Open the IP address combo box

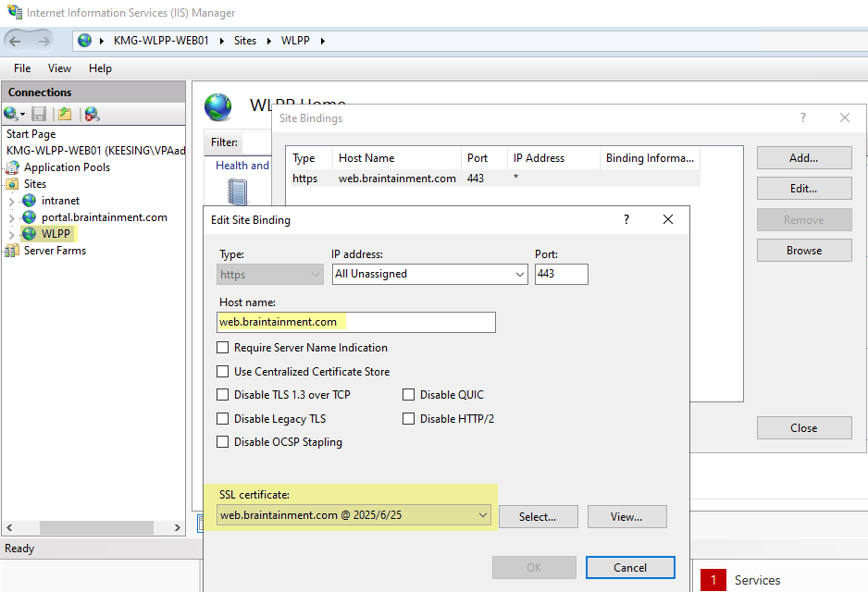[x=518, y=274]
